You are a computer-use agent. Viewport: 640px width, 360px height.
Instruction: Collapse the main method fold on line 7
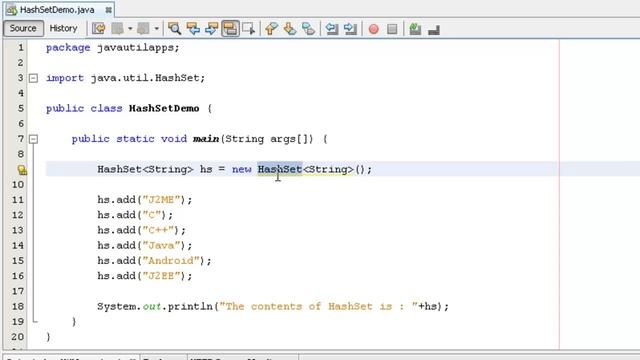(33, 139)
